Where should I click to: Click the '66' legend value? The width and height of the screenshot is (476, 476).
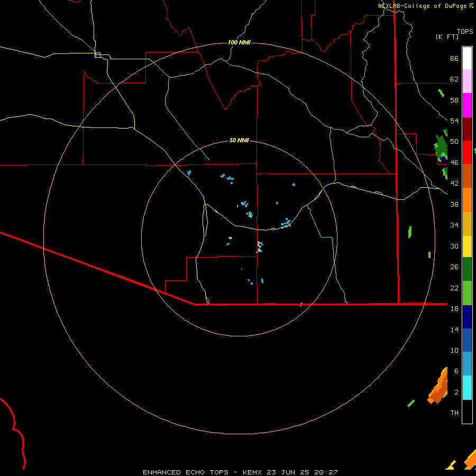(454, 59)
